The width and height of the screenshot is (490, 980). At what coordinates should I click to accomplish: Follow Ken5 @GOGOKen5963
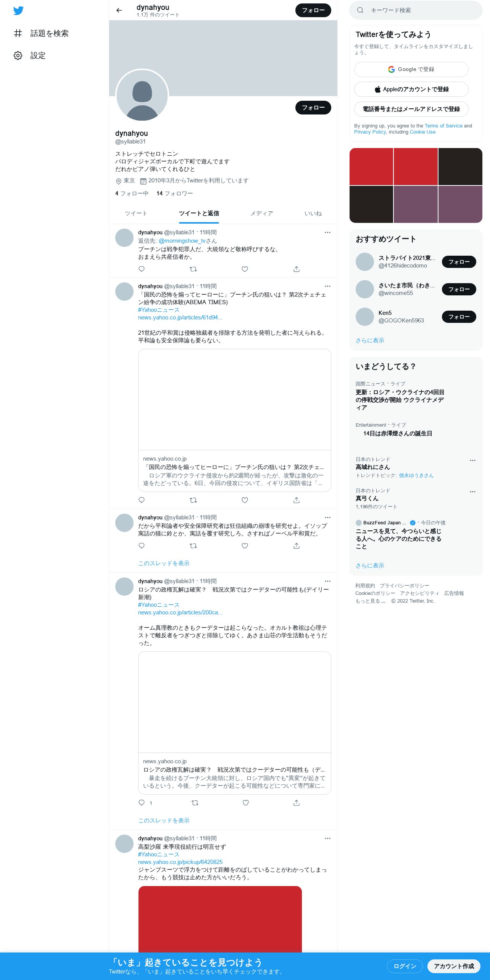tap(459, 317)
